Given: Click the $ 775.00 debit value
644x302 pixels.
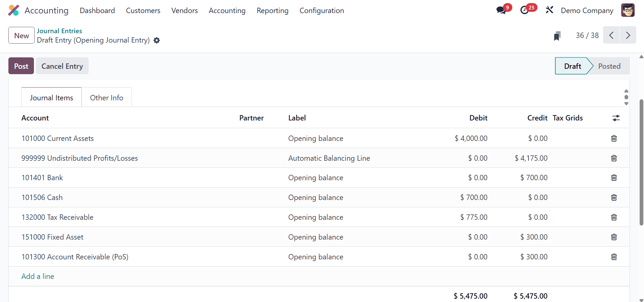Looking at the screenshot, I should tap(474, 217).
